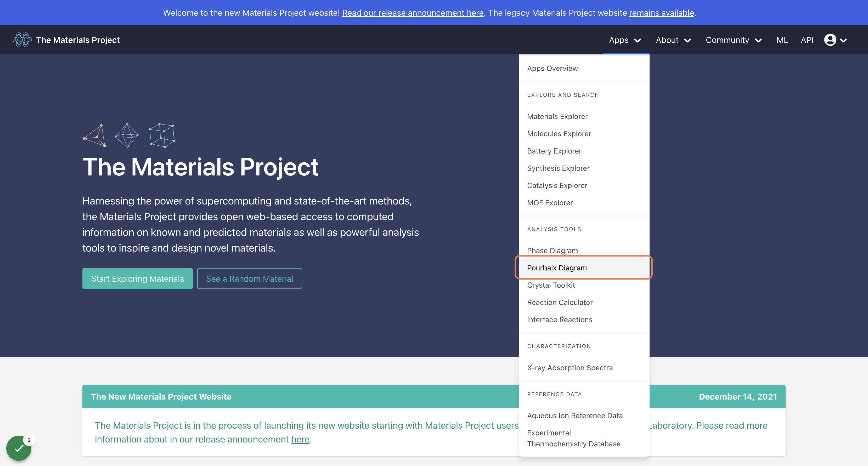The image size is (868, 466).
Task: Open Aqueous Ion Reference Data
Action: click(x=584, y=416)
